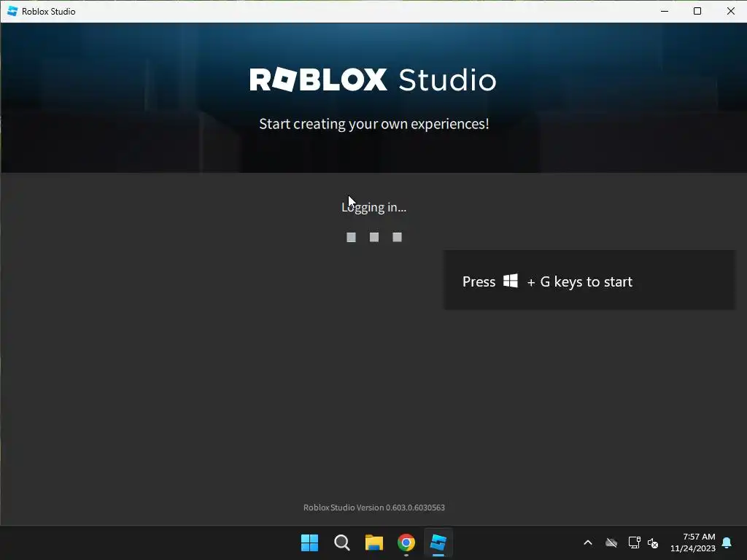Click the ROBLOX Studio logo
The height and width of the screenshot is (560, 747).
[373, 79]
